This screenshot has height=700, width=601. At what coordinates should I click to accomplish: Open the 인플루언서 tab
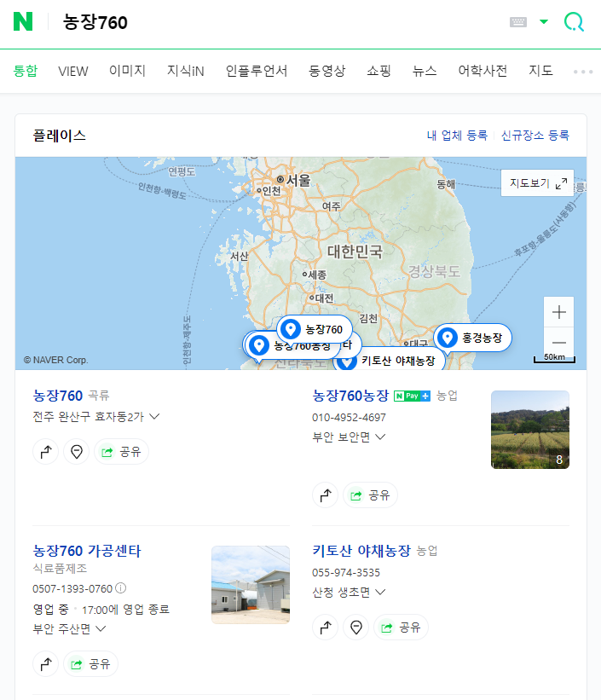(257, 71)
